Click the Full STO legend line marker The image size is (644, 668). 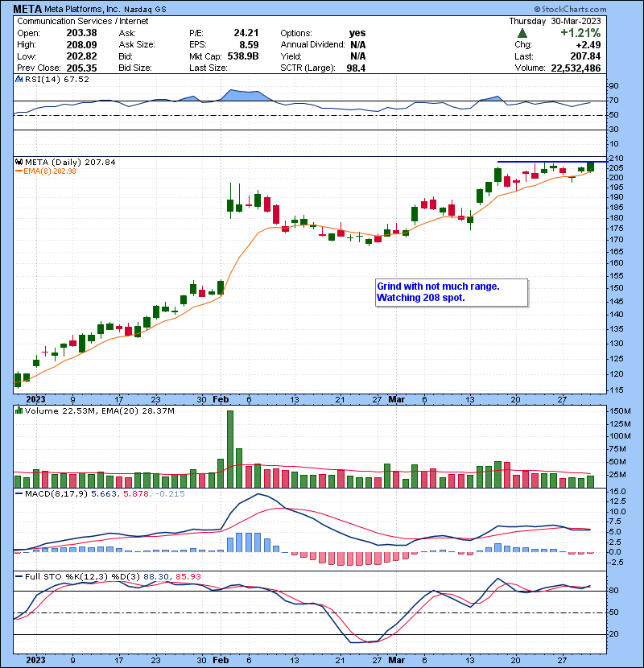(x=19, y=576)
